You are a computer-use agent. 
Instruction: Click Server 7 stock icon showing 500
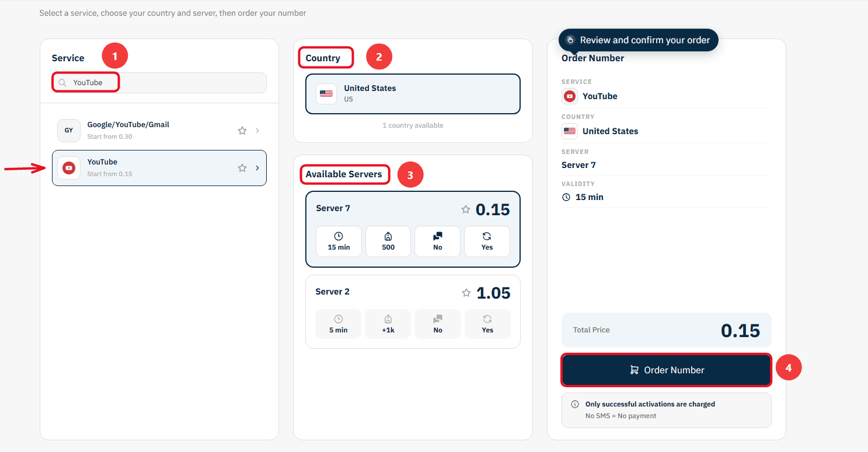(x=388, y=236)
